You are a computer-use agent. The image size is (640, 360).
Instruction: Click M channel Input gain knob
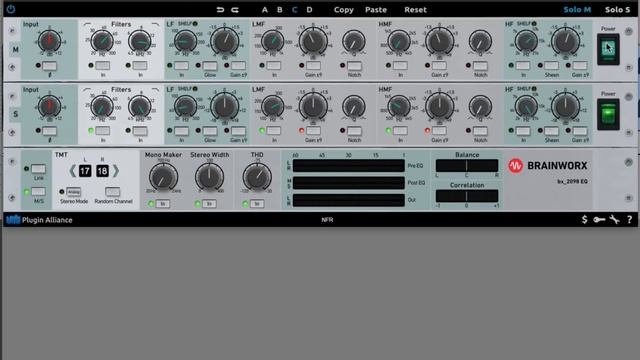pyautogui.click(x=49, y=41)
